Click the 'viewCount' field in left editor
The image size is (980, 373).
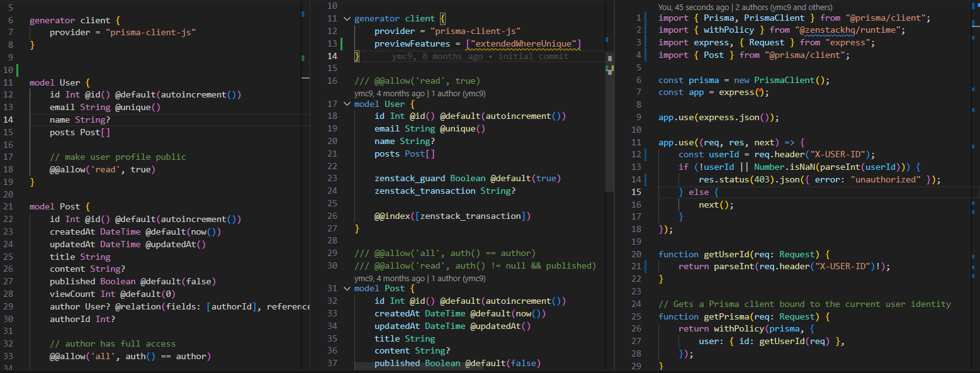coord(72,294)
